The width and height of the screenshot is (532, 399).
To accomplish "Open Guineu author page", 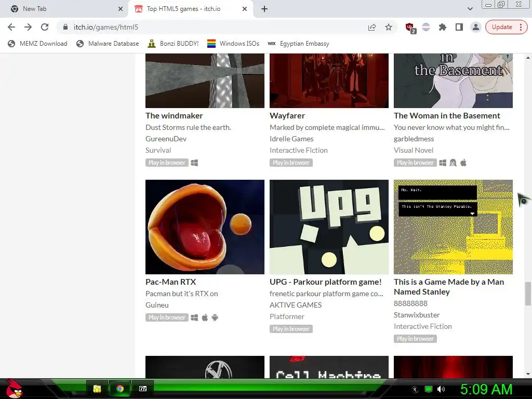I will [x=157, y=305].
